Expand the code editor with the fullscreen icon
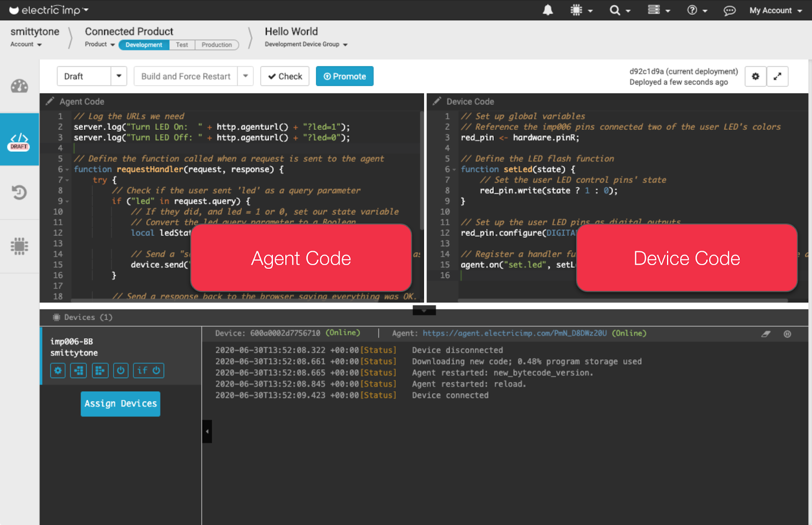Image resolution: width=812 pixels, height=525 pixels. pos(777,76)
